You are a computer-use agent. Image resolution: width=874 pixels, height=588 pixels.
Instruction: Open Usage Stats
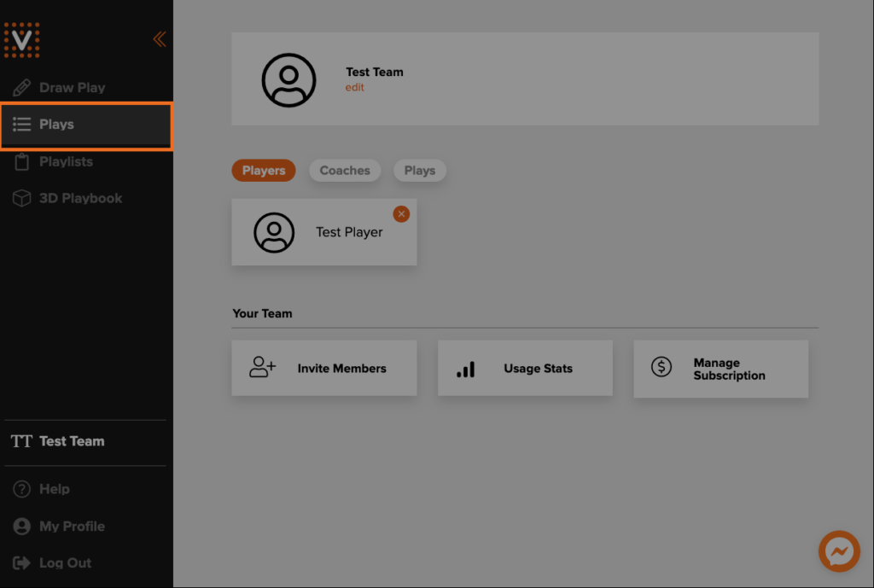(525, 369)
